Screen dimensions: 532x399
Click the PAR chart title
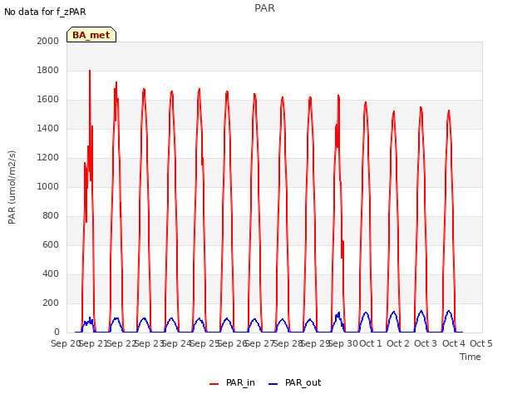point(264,7)
